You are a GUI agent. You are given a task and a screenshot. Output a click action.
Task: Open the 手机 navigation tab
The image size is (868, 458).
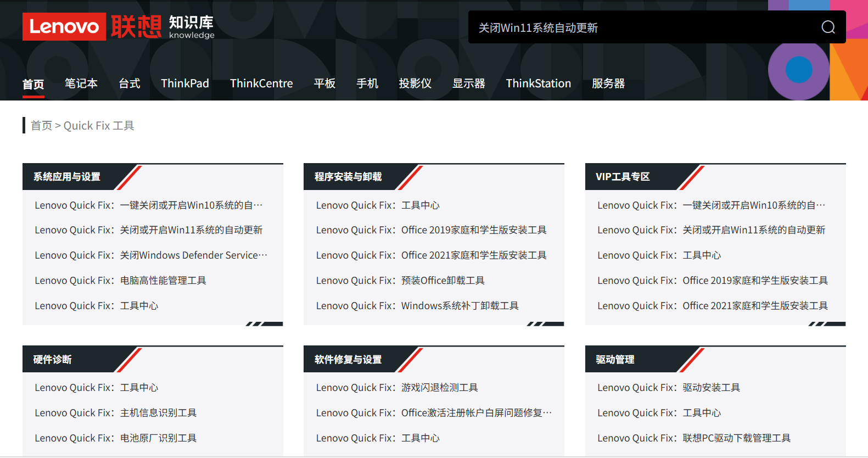click(x=367, y=83)
